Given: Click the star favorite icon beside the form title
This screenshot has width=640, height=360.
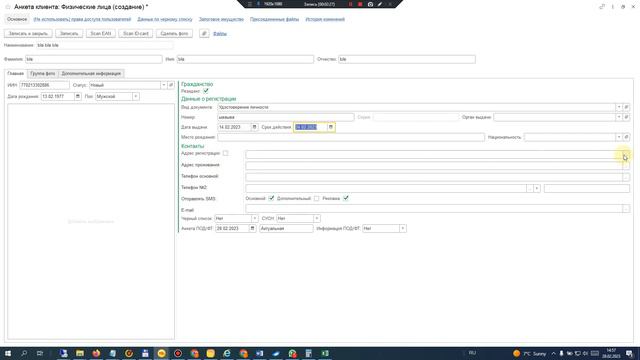Looking at the screenshot, I should 8,7.
